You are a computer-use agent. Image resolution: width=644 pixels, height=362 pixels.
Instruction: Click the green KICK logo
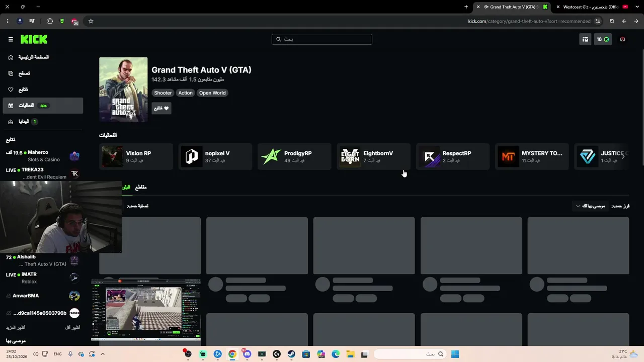coord(34,39)
